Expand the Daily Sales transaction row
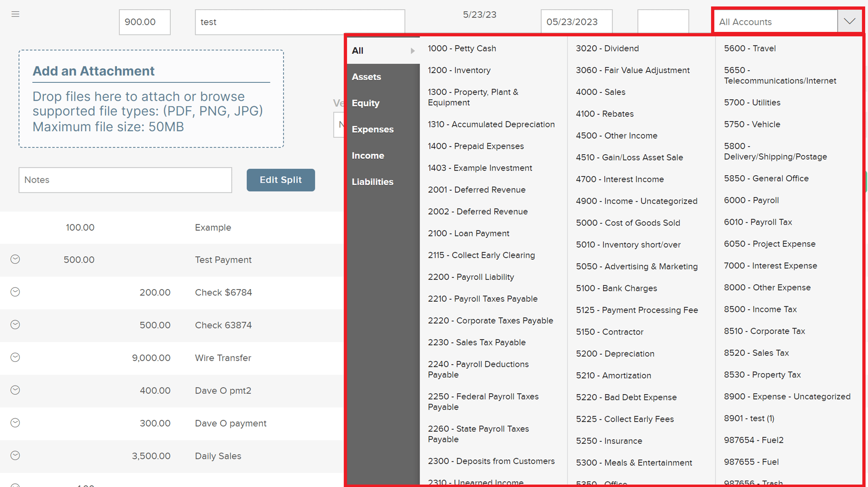 15,455
